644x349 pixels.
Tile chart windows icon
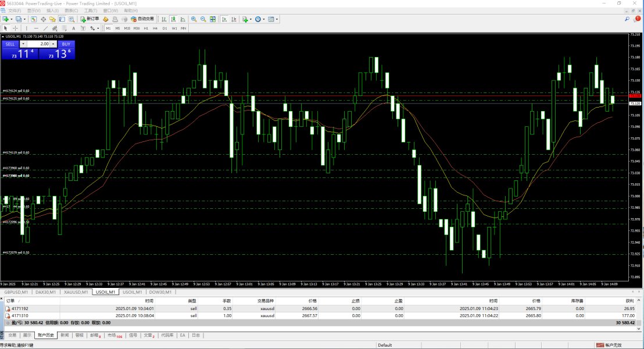point(213,19)
